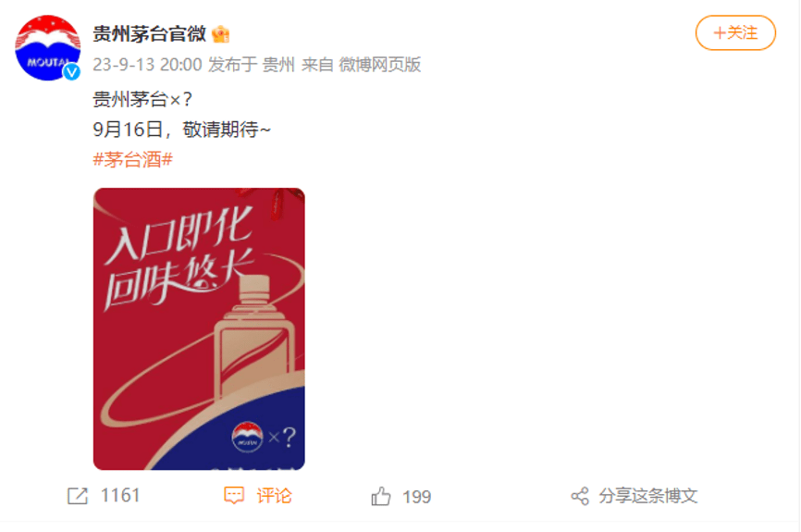The image size is (801, 532).
Task: Click the Moutai logo in poster corner
Action: pyautogui.click(x=247, y=437)
